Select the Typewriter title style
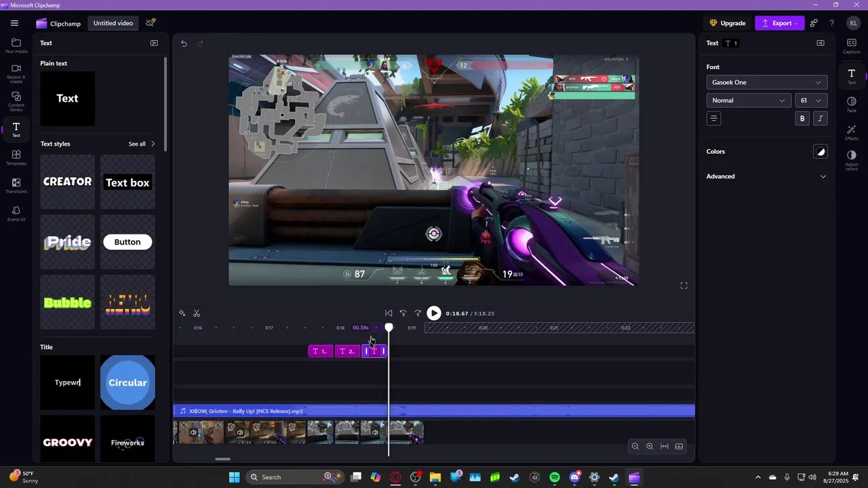 (x=67, y=382)
